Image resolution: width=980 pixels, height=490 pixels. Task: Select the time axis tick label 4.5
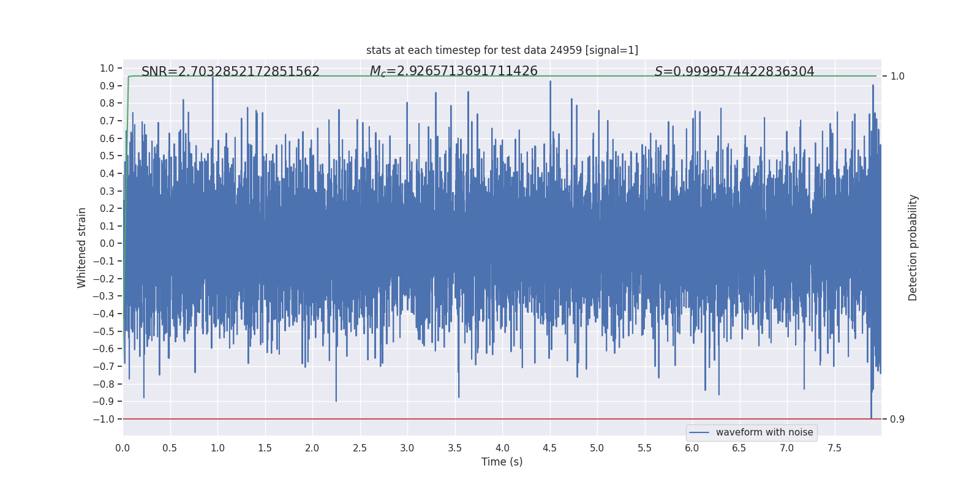pyautogui.click(x=549, y=448)
